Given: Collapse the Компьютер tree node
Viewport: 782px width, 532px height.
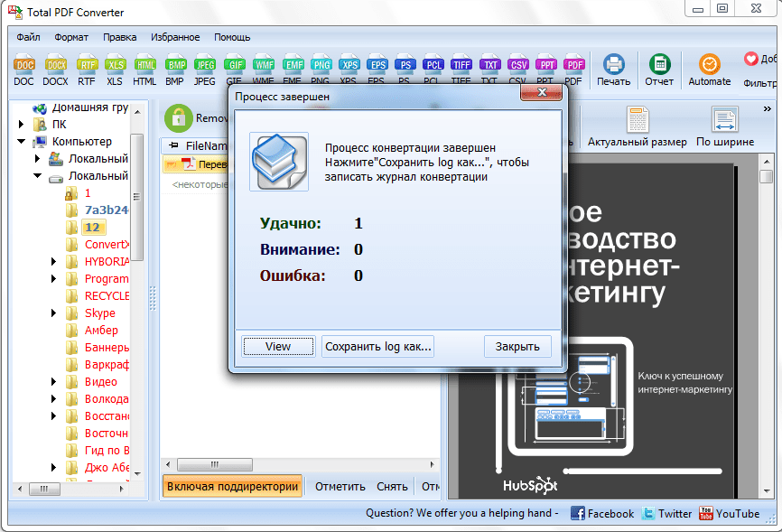Looking at the screenshot, I should [x=22, y=142].
